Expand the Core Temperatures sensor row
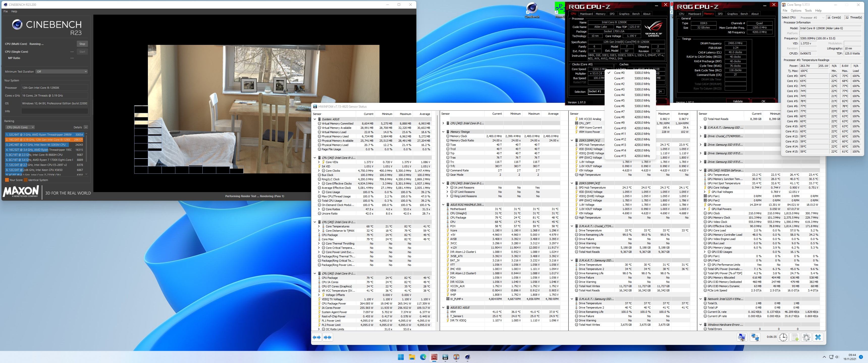The width and height of the screenshot is (868, 363). [x=319, y=226]
